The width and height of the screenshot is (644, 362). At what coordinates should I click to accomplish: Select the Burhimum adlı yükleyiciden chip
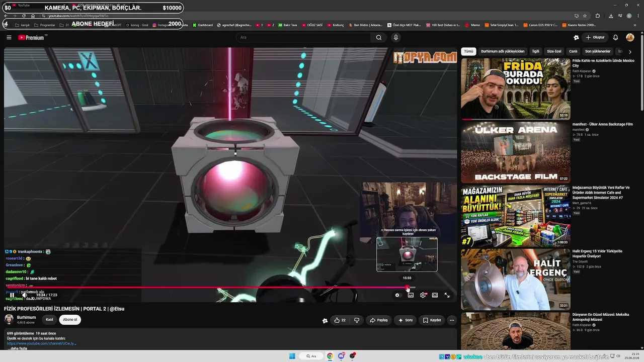tap(503, 51)
